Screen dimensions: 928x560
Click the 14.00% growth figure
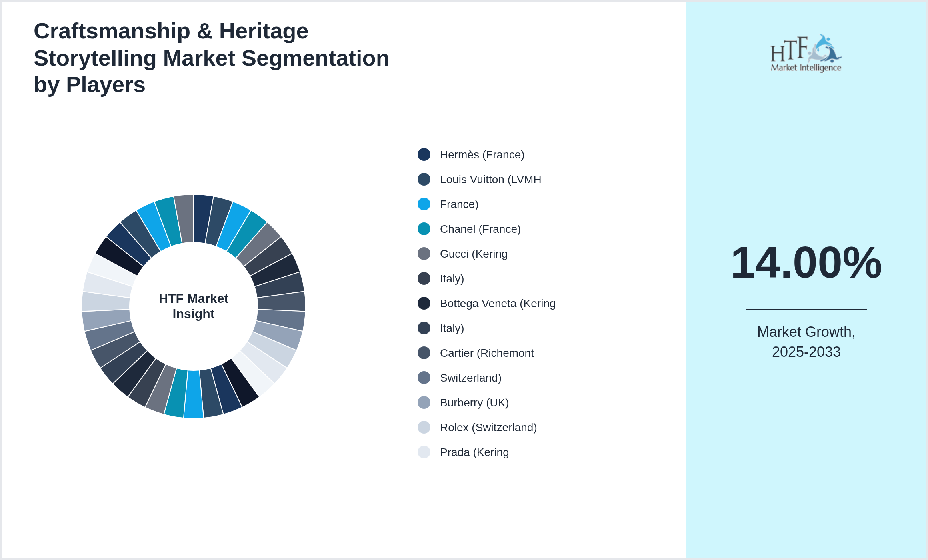(806, 262)
